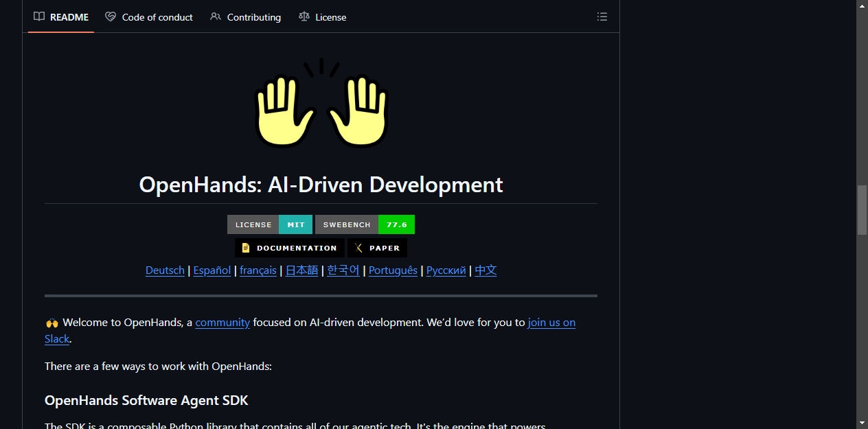Click the OpenHands: AI-Driven Development heading
The width and height of the screenshot is (868, 429).
[x=321, y=185]
